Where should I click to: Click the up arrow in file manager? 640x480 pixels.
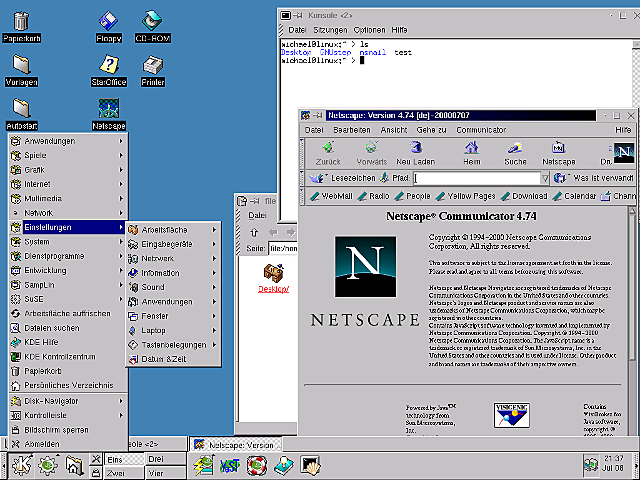254,232
